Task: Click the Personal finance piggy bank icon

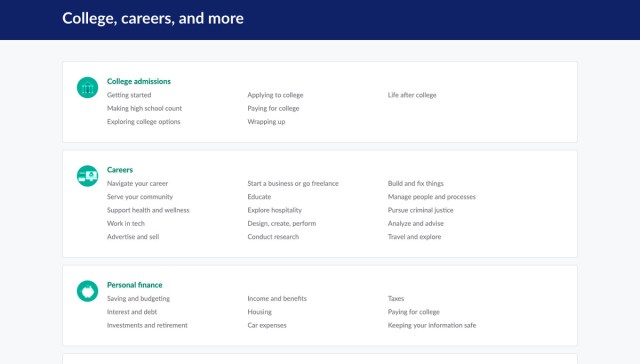Action: (87, 291)
